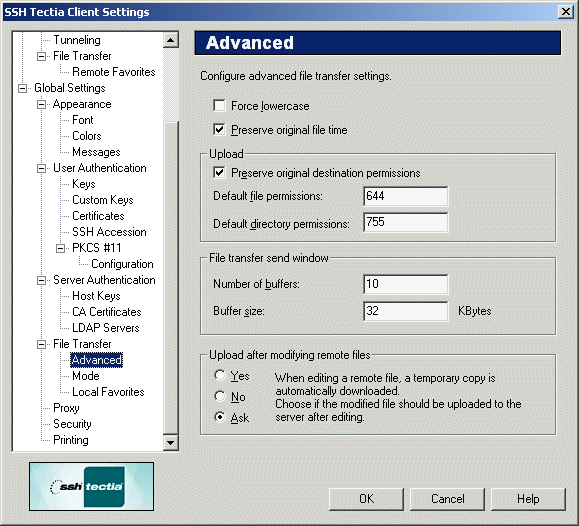Click the tree scrollbar down arrow
Image resolution: width=579 pixels, height=526 pixels.
(171, 442)
